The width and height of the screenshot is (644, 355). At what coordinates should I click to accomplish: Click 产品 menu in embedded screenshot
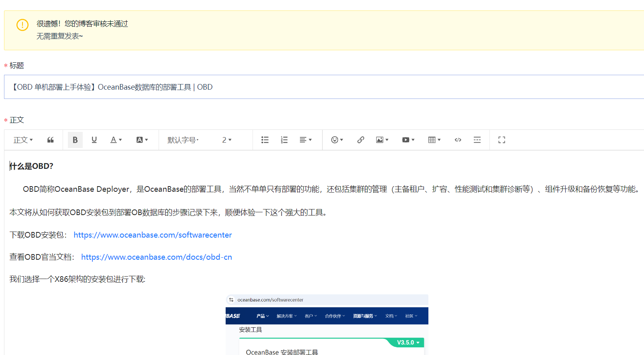(263, 316)
